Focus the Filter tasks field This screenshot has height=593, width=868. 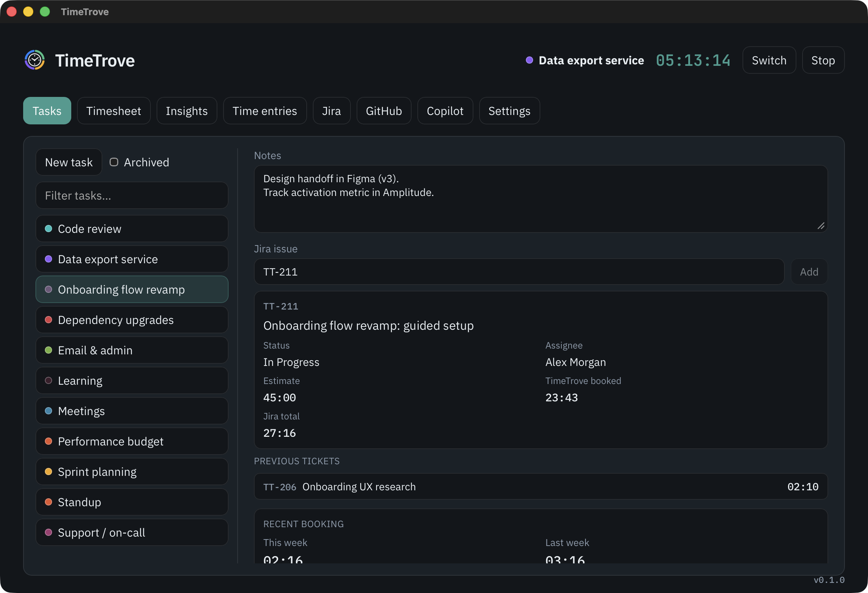(x=132, y=195)
